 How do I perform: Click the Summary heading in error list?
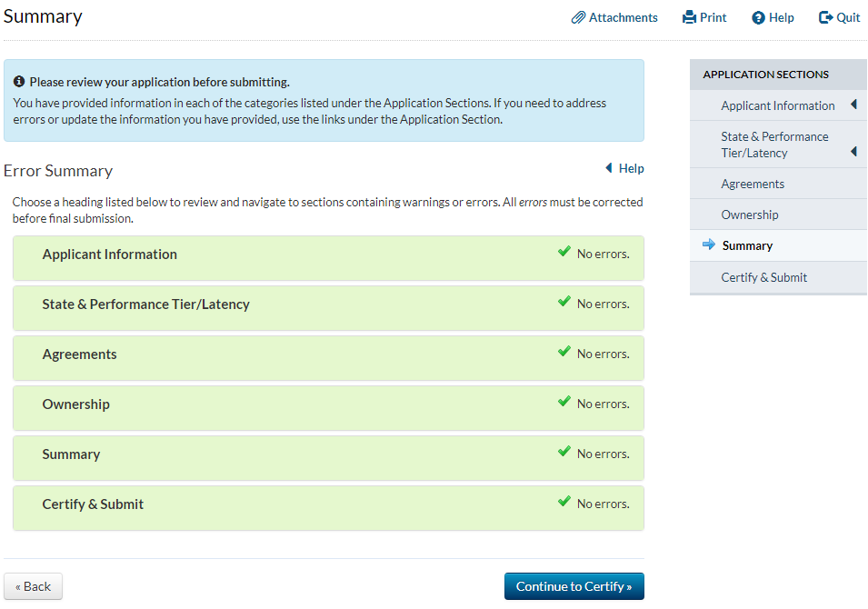click(x=71, y=454)
